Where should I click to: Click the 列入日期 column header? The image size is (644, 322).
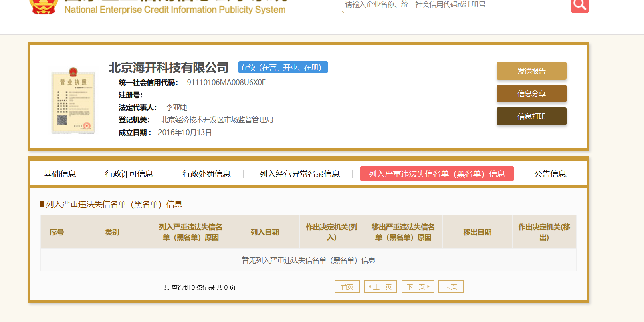(265, 232)
